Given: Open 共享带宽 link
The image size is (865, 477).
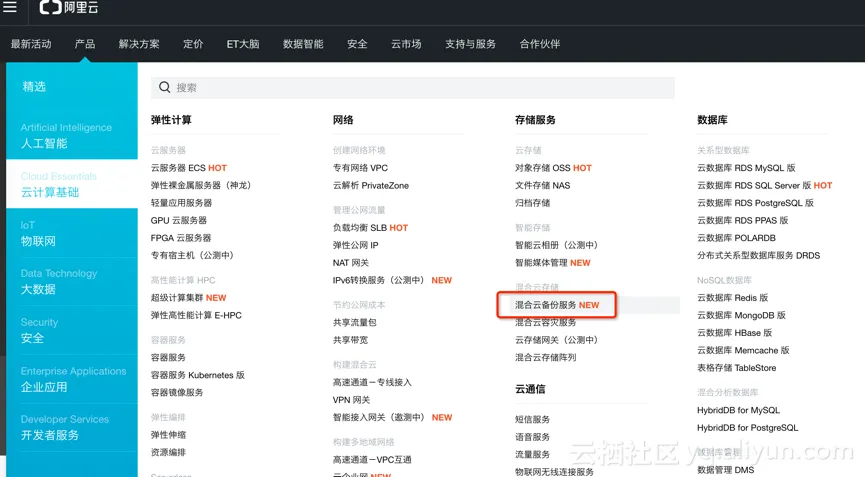Looking at the screenshot, I should pos(350,340).
